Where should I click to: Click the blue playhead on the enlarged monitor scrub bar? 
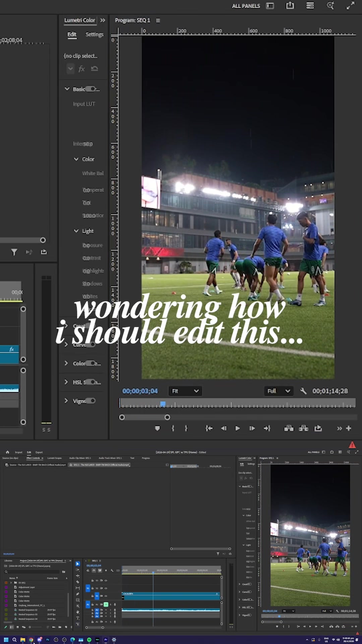[x=163, y=404]
